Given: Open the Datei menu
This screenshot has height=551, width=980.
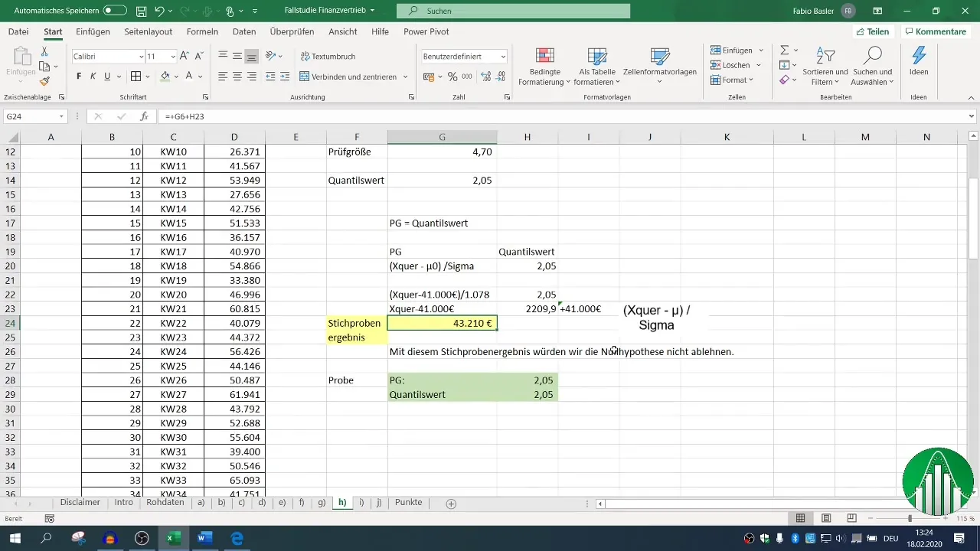Looking at the screenshot, I should click(18, 32).
